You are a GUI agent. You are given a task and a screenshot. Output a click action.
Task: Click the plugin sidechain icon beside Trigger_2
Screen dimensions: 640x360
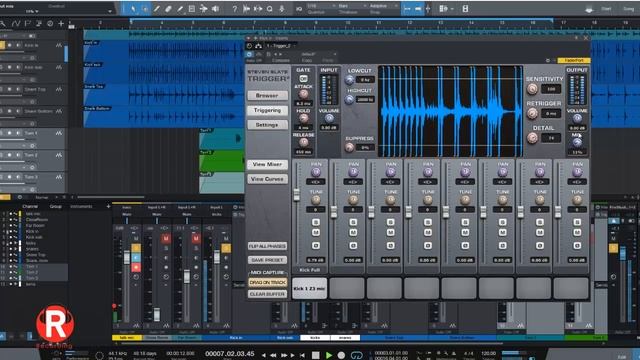[258, 46]
